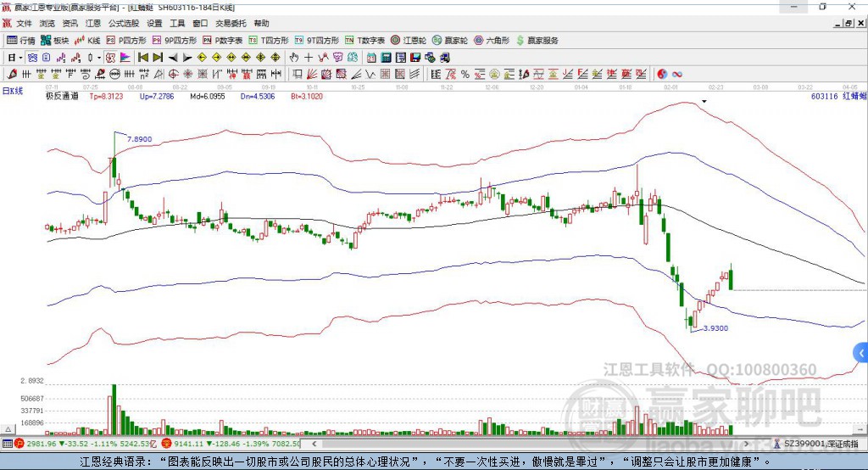Open the 公式选股 menu

[124, 23]
